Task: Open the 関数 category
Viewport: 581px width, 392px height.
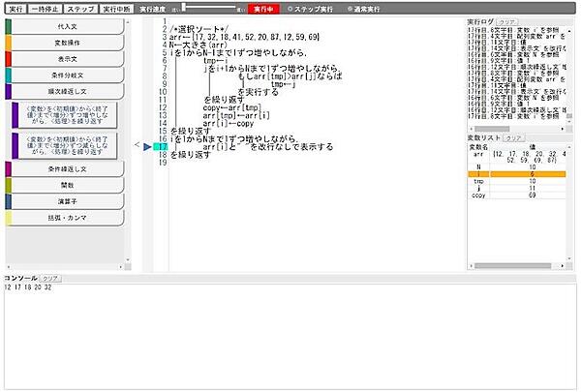Action: point(68,185)
